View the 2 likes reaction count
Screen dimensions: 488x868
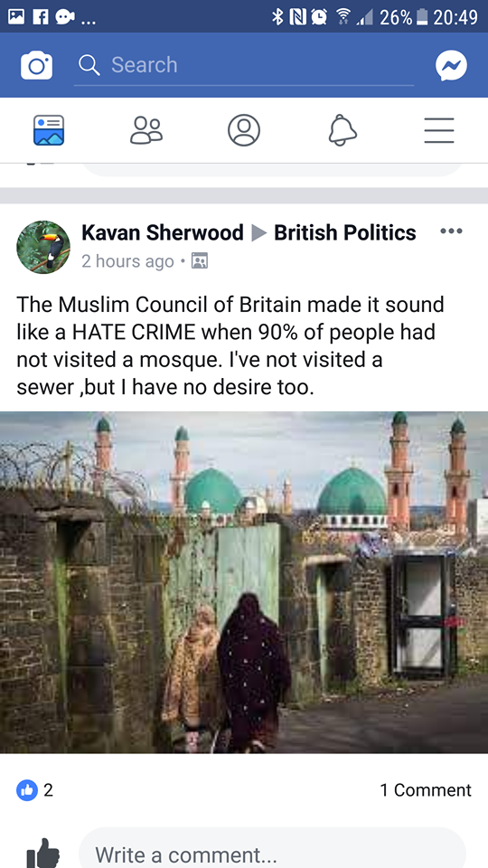(35, 790)
